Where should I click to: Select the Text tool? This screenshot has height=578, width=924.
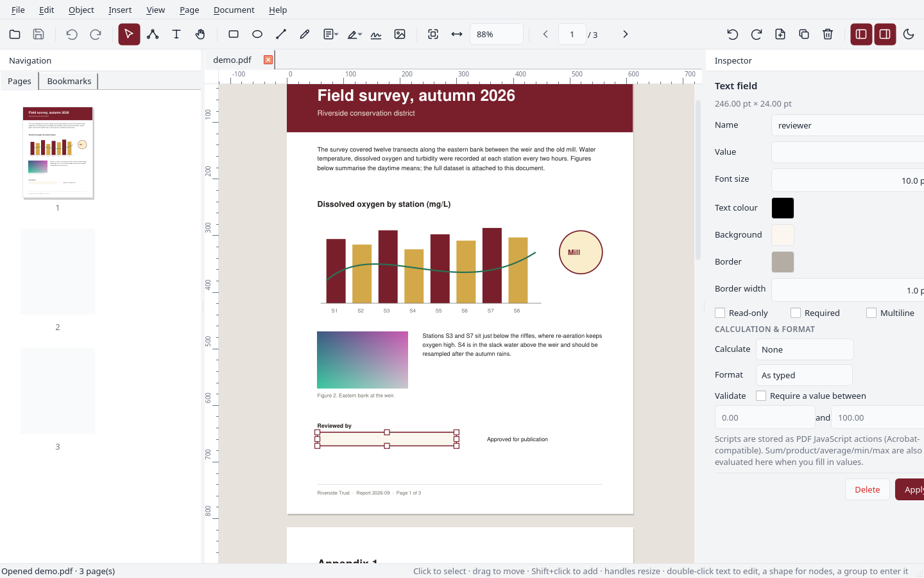tap(176, 34)
